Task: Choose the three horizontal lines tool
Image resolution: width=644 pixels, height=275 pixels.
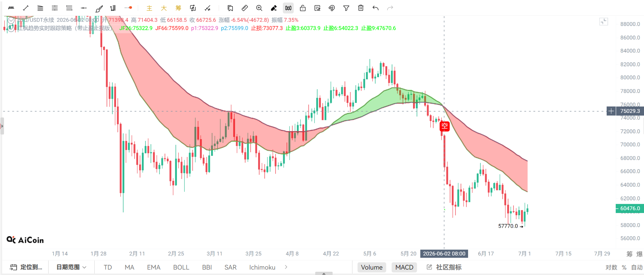Action: click(x=69, y=8)
